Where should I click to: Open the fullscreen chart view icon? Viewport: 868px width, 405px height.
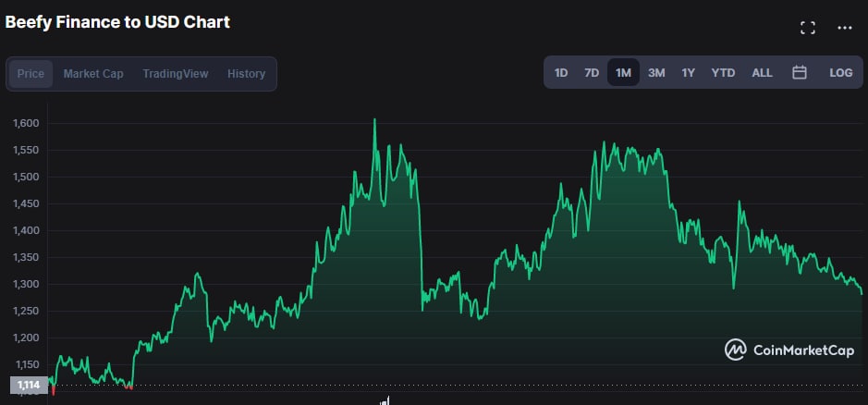click(808, 29)
